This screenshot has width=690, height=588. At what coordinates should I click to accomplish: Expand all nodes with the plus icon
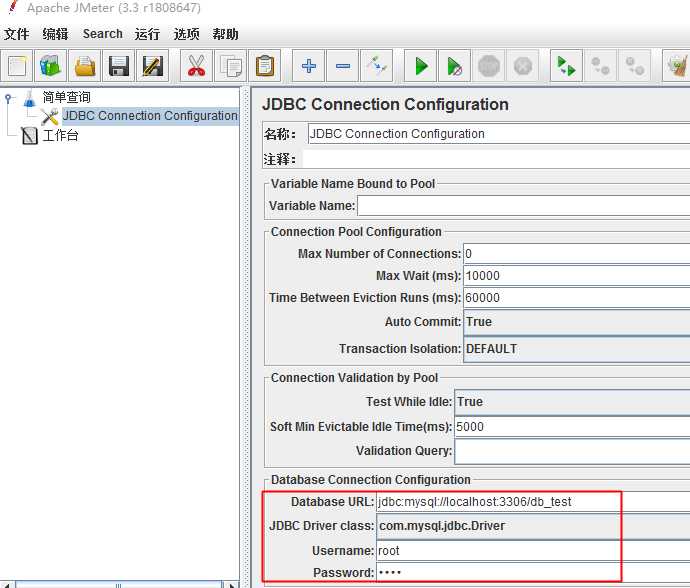click(308, 66)
